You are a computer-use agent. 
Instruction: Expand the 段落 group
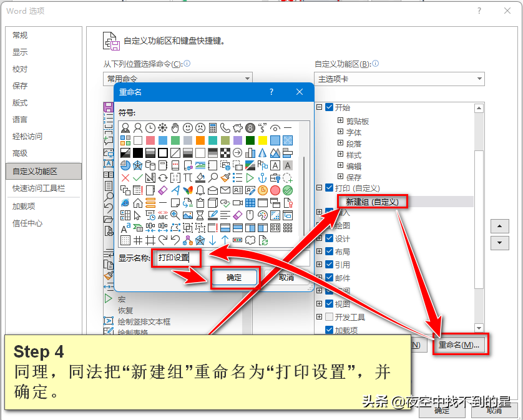tap(340, 143)
